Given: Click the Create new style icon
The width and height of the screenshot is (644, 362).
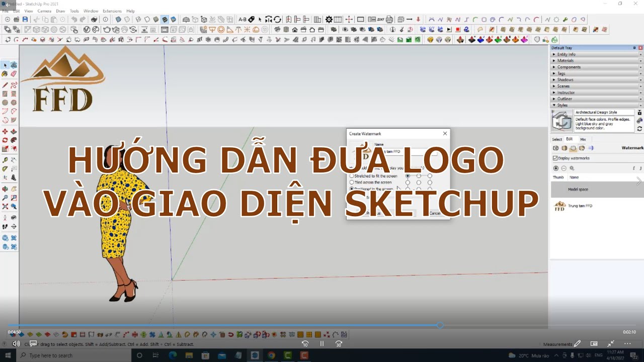Looking at the screenshot, I should (639, 120).
